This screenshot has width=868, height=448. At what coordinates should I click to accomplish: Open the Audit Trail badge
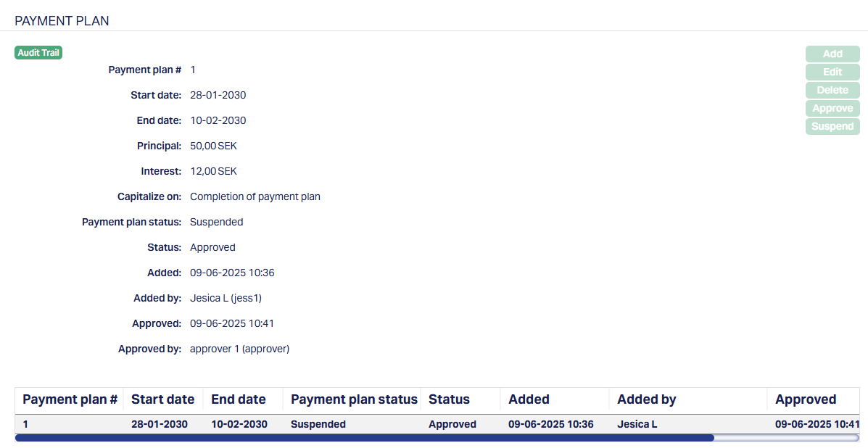(38, 53)
